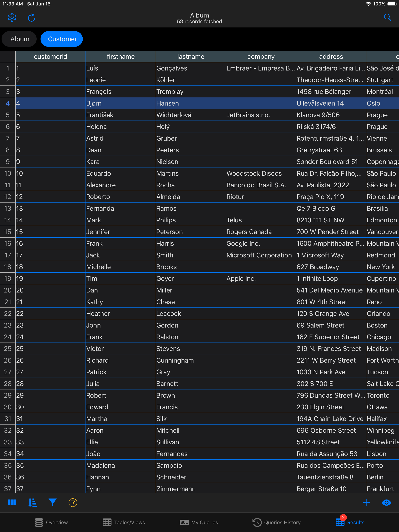Open settings with the gear icon
This screenshot has width=399, height=532.
point(12,17)
